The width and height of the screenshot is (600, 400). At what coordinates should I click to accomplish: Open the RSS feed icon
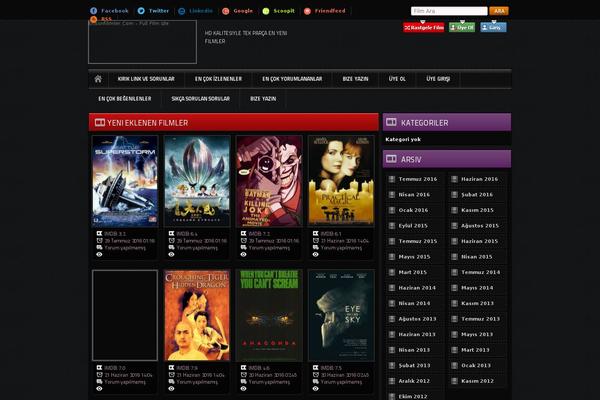point(93,19)
